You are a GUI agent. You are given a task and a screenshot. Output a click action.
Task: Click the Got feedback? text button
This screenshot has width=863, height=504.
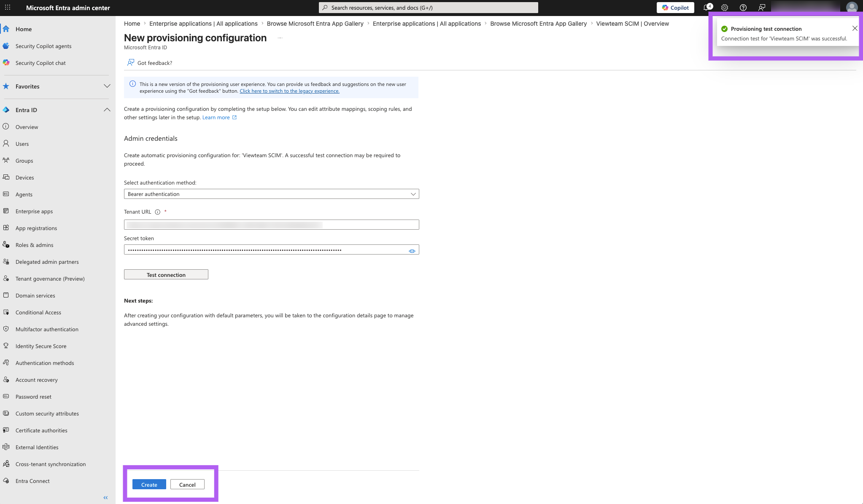pos(155,63)
